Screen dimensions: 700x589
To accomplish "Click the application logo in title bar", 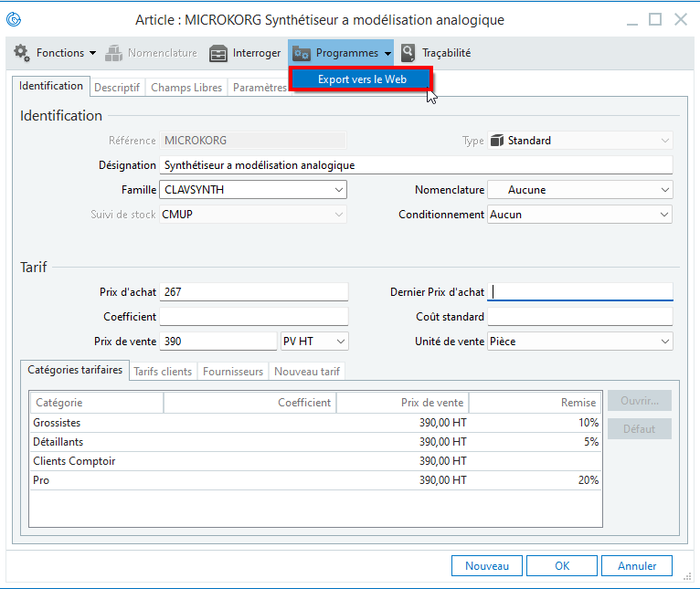I will (14, 19).
